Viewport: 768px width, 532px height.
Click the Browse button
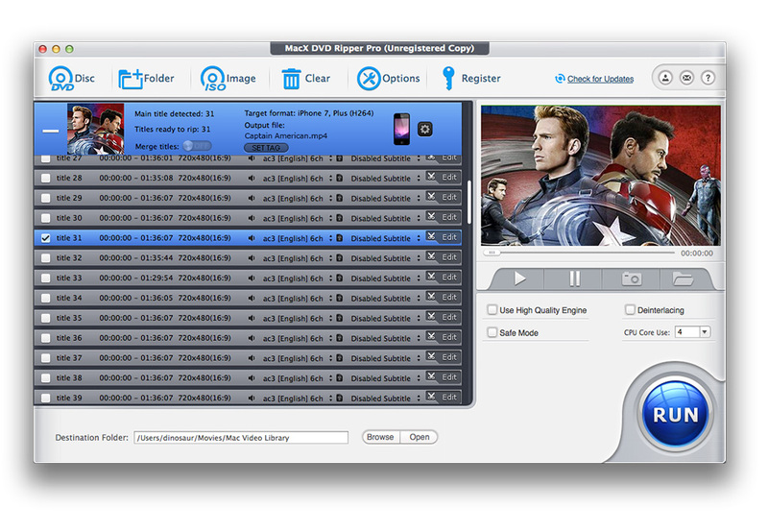click(x=380, y=437)
